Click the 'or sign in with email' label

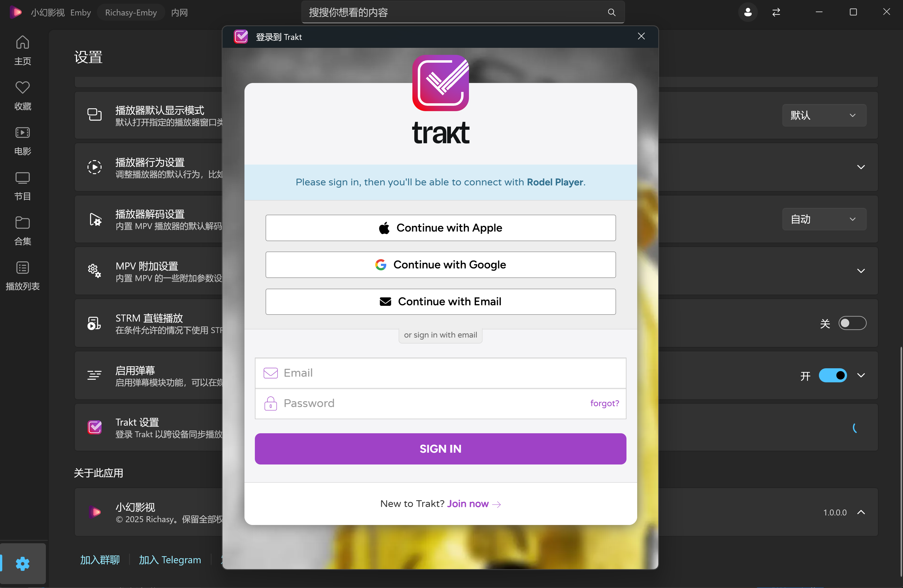pyautogui.click(x=441, y=335)
